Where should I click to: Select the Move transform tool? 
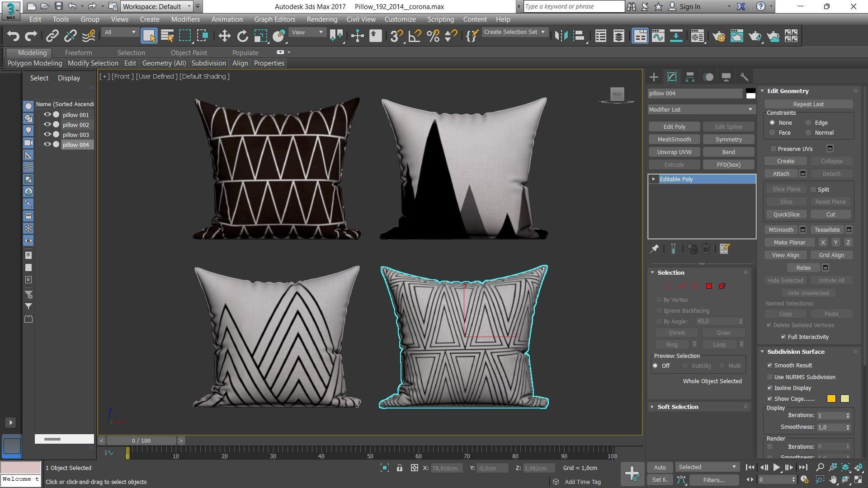click(224, 36)
